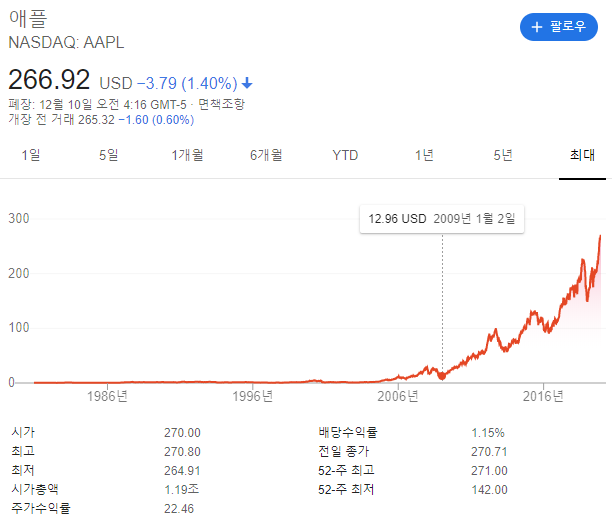The width and height of the screenshot is (612, 524).
Task: Click the 52-주 최고 label
Action: (x=346, y=471)
